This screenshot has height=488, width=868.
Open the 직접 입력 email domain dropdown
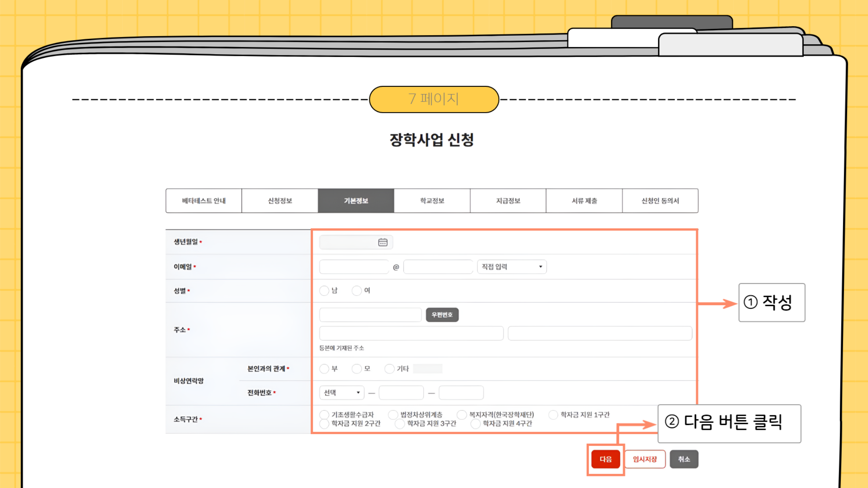point(512,267)
